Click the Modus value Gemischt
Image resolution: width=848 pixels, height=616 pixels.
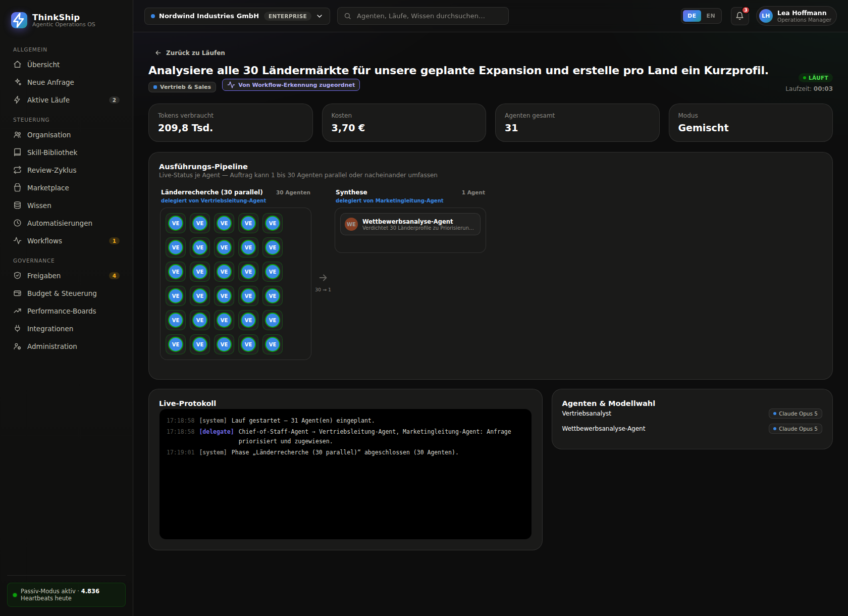703,128
